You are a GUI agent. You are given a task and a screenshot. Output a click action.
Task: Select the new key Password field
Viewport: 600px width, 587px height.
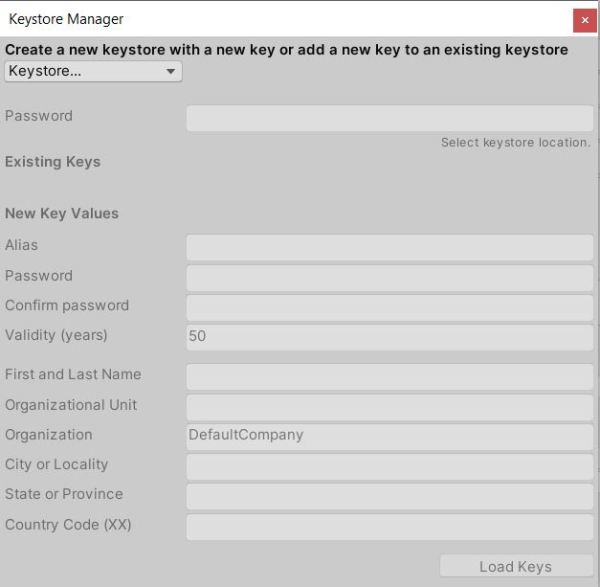click(389, 277)
